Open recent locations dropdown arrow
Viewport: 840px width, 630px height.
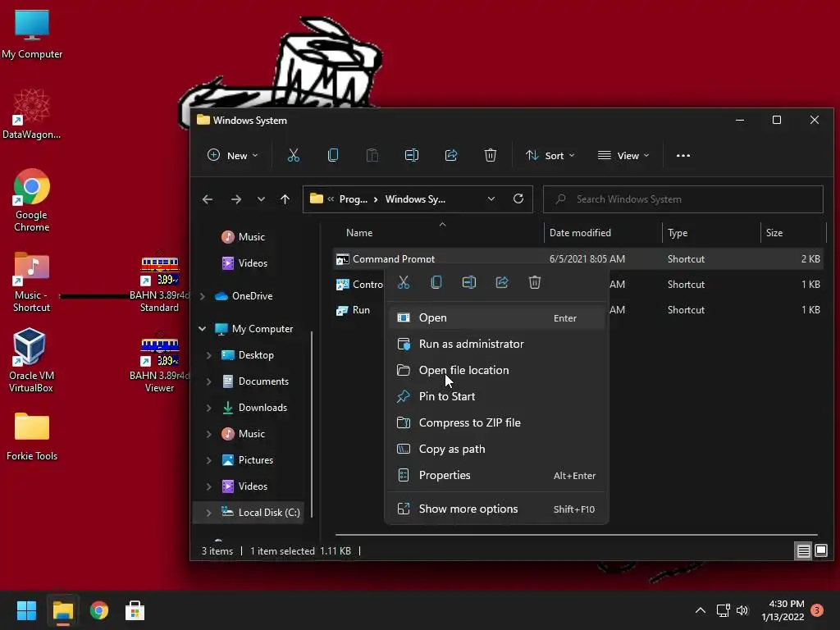point(261,199)
